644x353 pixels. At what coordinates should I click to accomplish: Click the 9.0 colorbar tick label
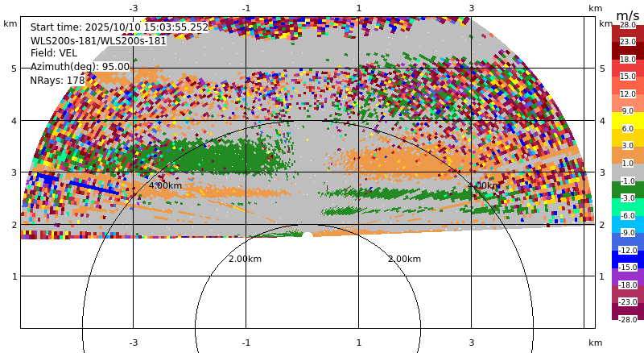coord(628,111)
